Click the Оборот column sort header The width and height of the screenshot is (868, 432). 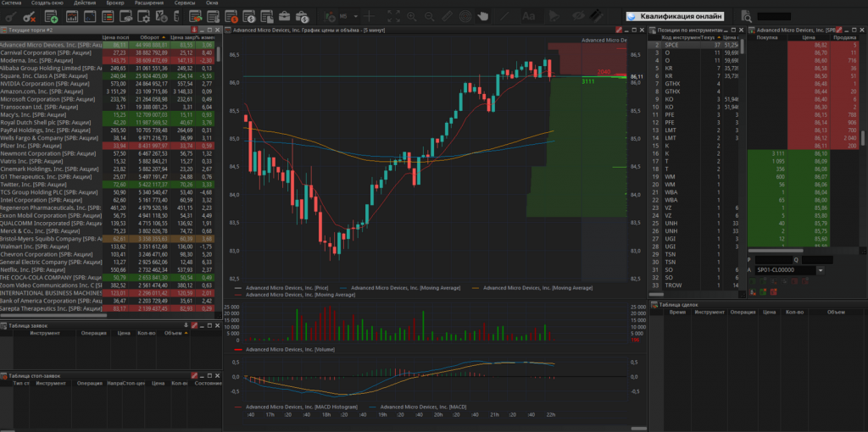click(149, 38)
